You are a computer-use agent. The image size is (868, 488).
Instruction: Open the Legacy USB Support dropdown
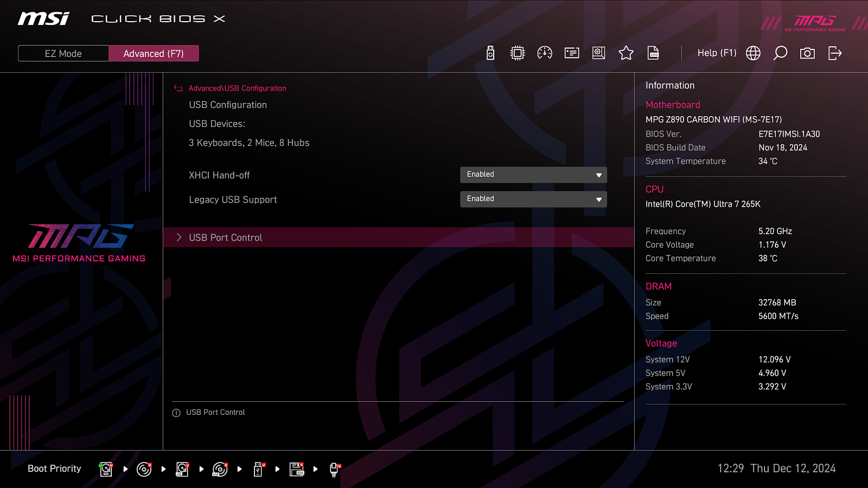[533, 199]
